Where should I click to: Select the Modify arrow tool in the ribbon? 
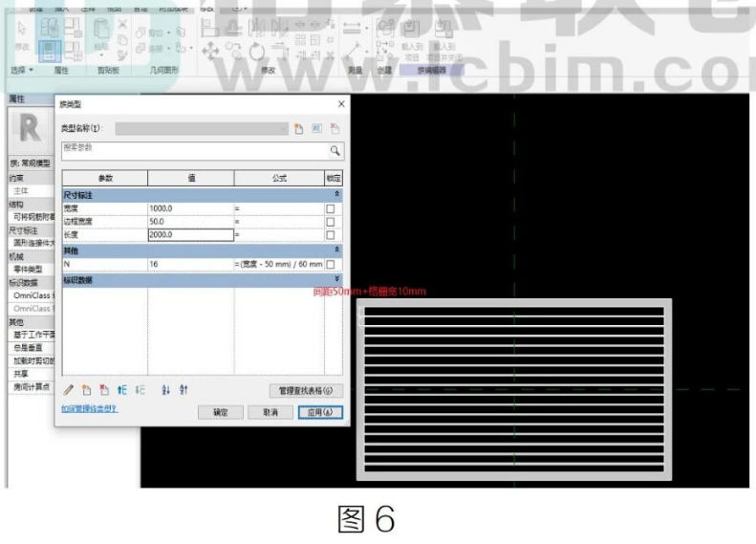click(22, 29)
